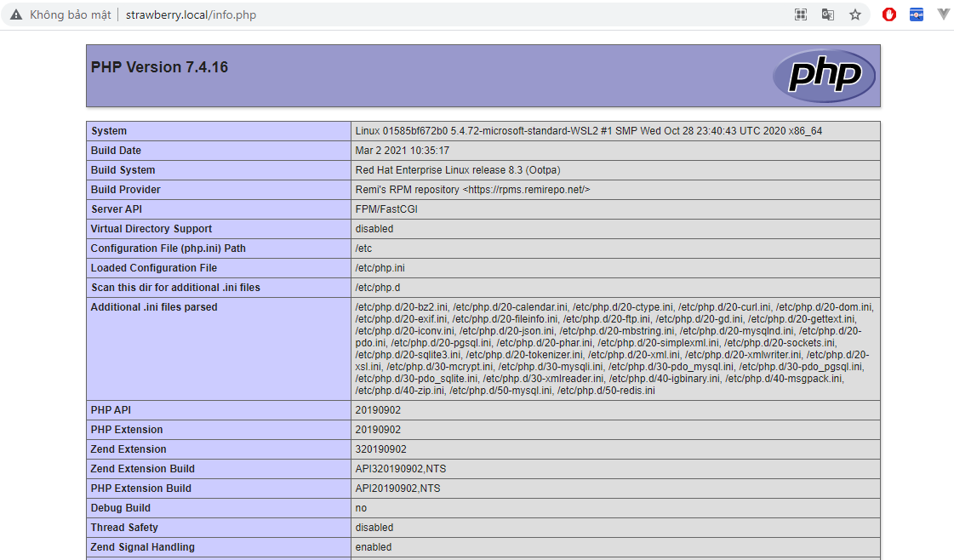Bookmark this page with the star icon

click(854, 14)
